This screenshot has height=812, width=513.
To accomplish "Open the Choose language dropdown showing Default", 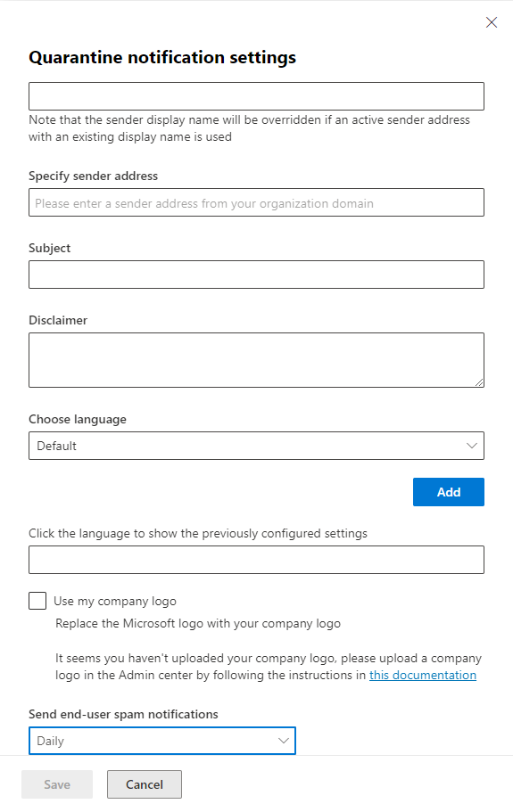I will [x=257, y=446].
